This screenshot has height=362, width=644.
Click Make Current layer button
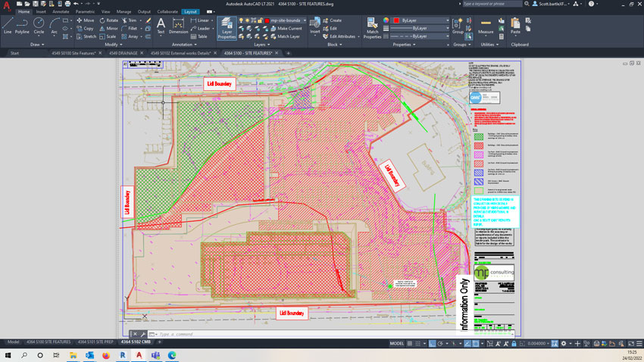289,28
